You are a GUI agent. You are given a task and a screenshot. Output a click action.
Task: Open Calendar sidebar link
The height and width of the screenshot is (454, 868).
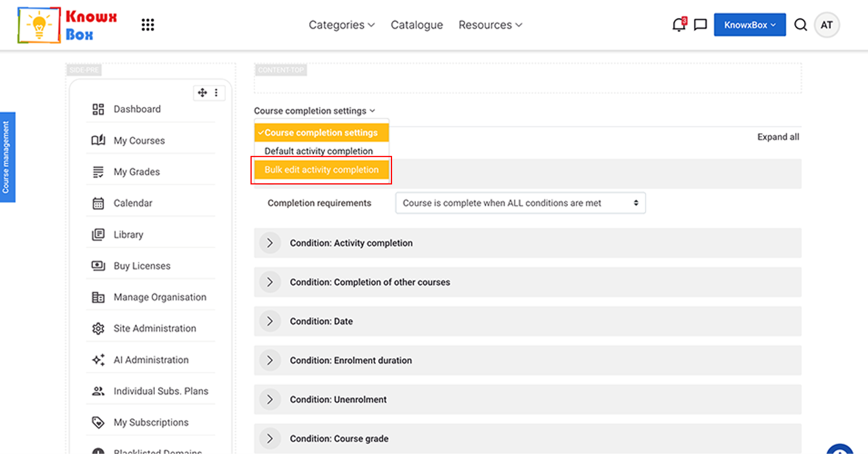pos(133,203)
